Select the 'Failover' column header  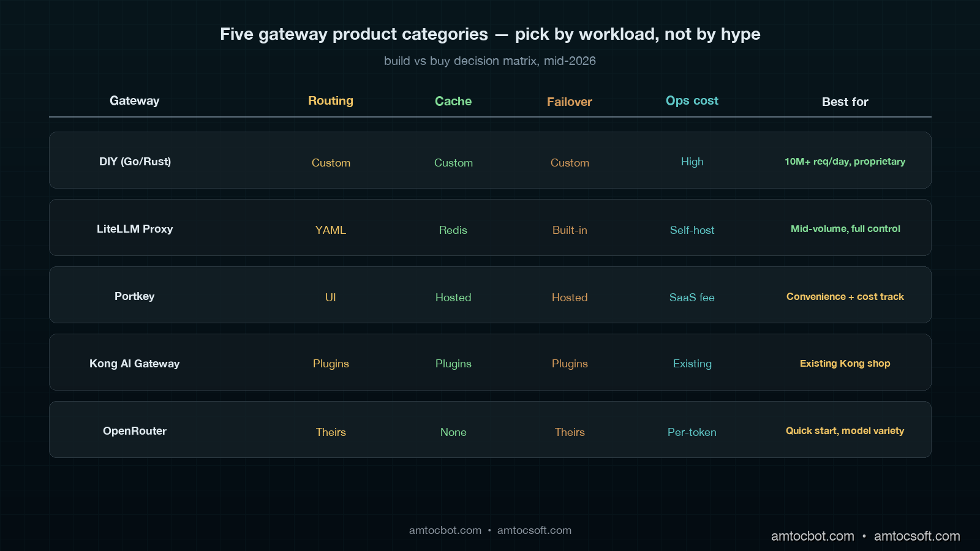(570, 102)
